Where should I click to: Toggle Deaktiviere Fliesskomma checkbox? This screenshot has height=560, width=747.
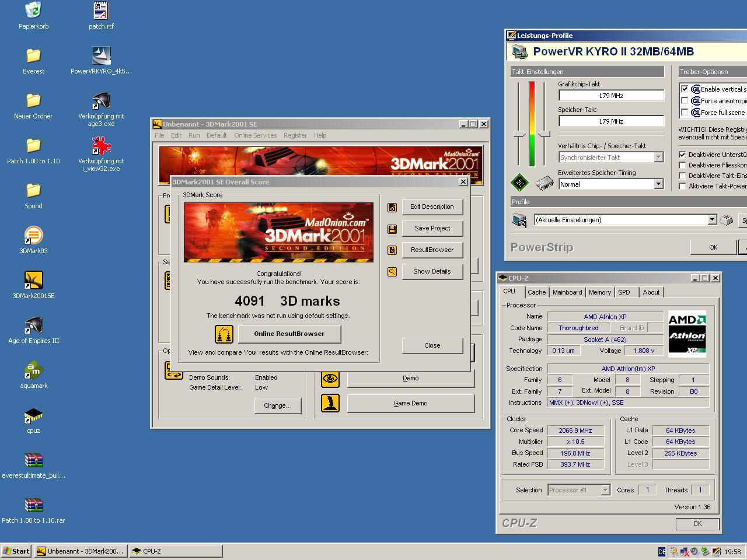tap(682, 165)
